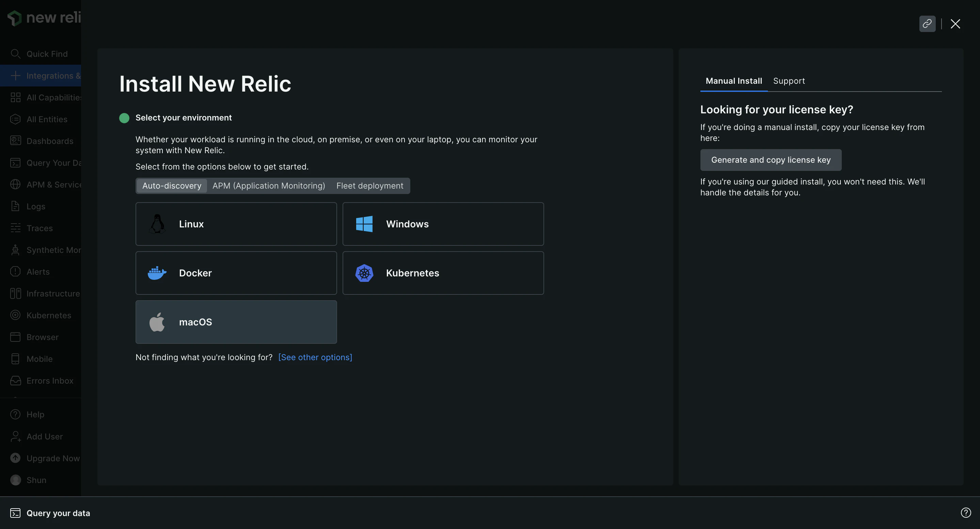The width and height of the screenshot is (980, 529).
Task: Copy the page link using the chain icon
Action: 927,23
